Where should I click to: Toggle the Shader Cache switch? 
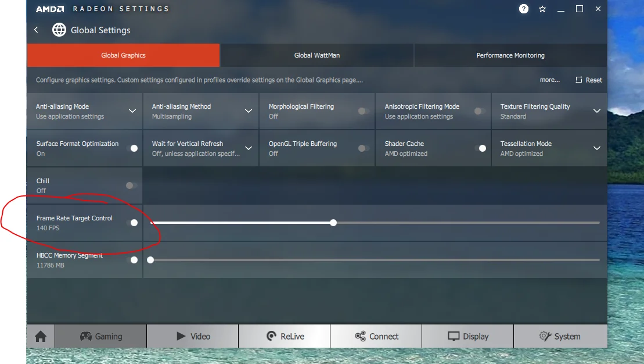480,148
